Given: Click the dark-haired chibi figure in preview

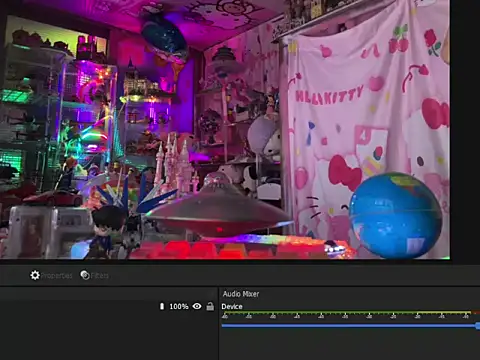Looking at the screenshot, I should (x=107, y=231).
